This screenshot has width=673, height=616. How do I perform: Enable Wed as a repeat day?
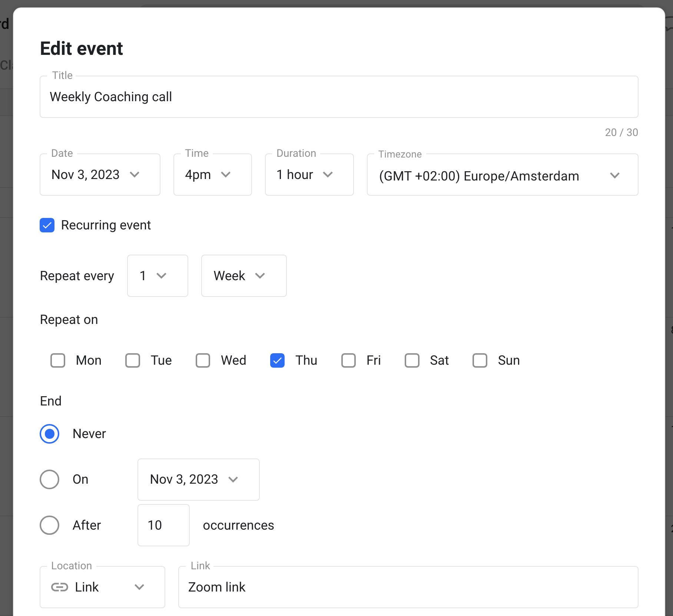point(203,360)
